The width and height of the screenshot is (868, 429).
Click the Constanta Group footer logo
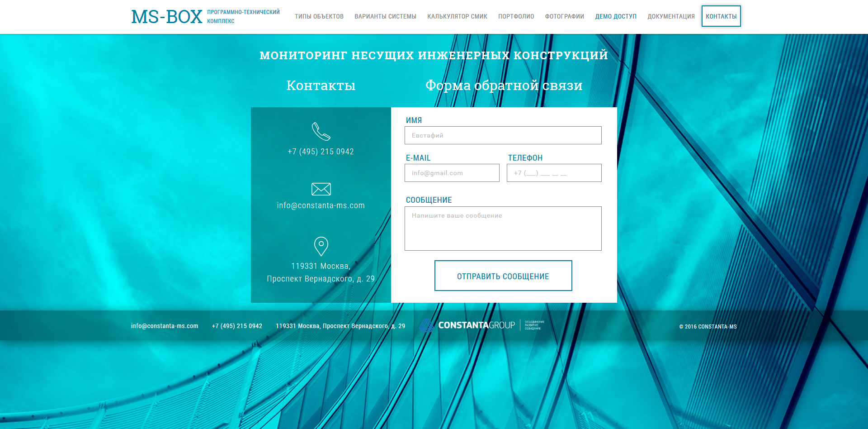tap(481, 325)
